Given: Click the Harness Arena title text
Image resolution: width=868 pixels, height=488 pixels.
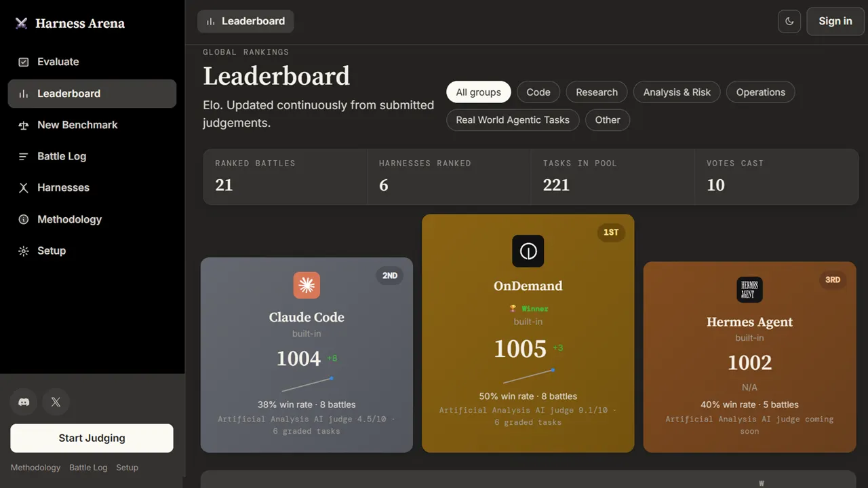Looking at the screenshot, I should point(80,24).
